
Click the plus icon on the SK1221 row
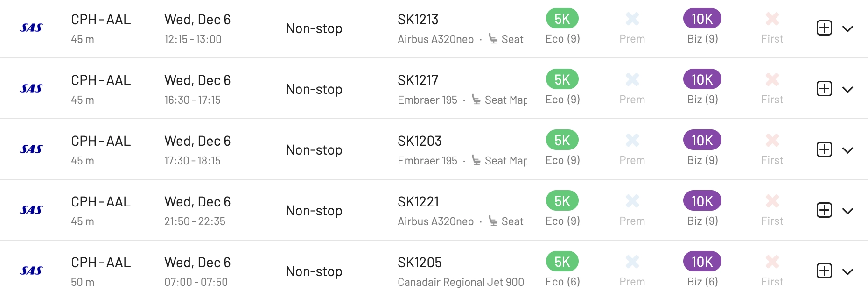point(824,210)
